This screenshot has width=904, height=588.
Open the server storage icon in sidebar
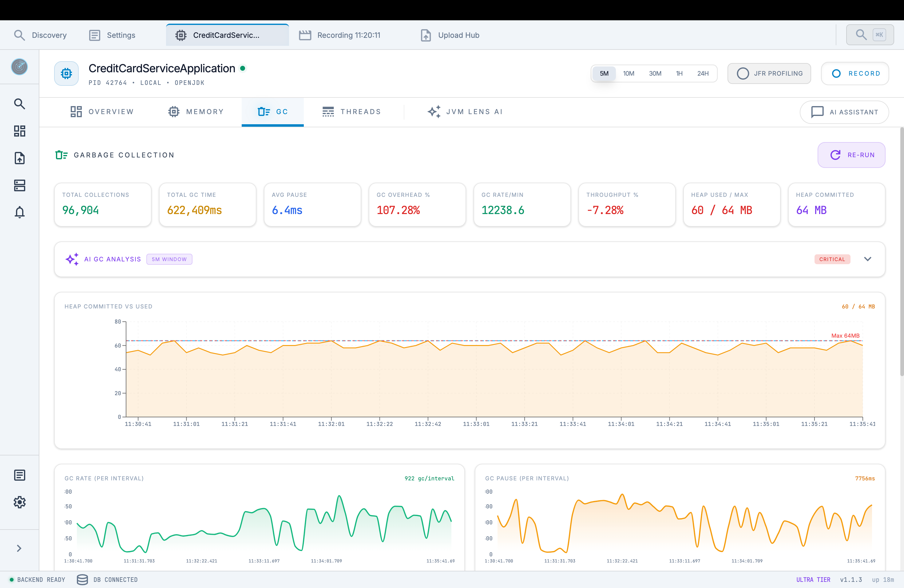coord(19,185)
